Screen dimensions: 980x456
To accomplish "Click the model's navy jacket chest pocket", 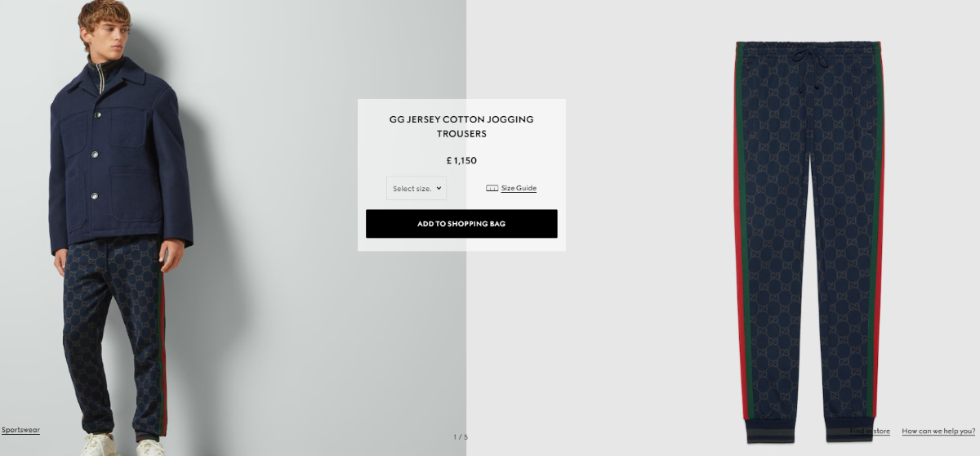I will coord(128,127).
